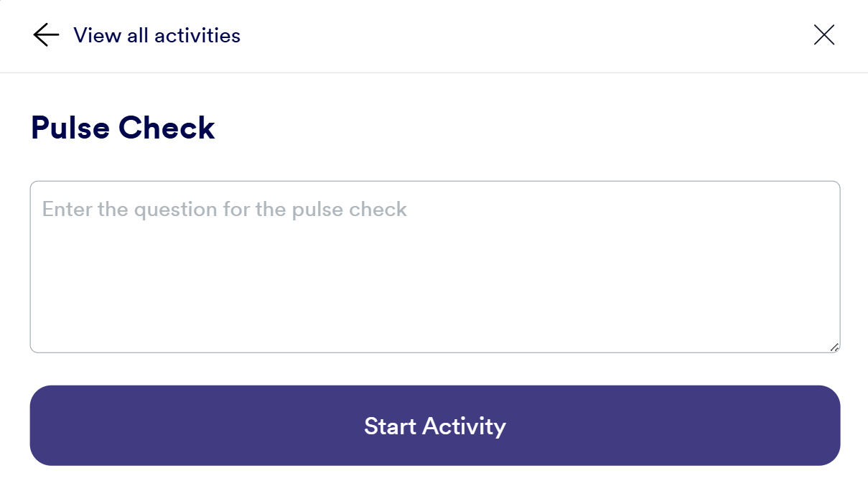Screen dimensions: 868x491
Task: Click the X in the header
Action: 823,35
